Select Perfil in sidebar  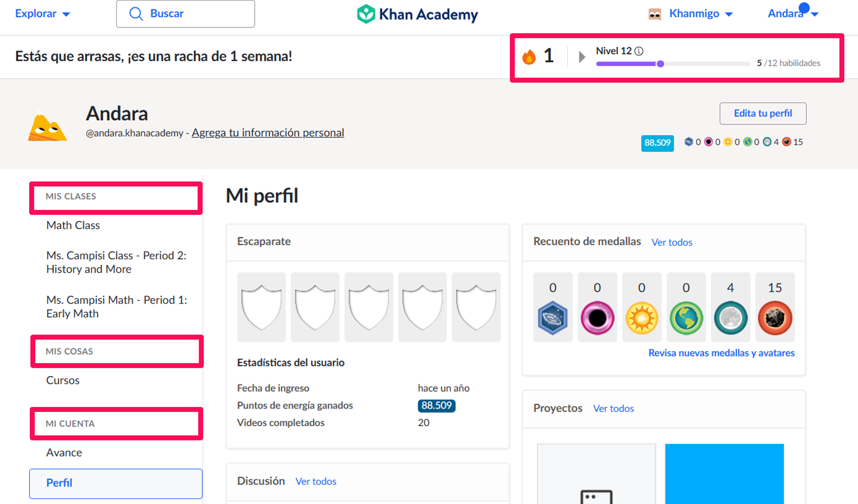pyautogui.click(x=116, y=483)
